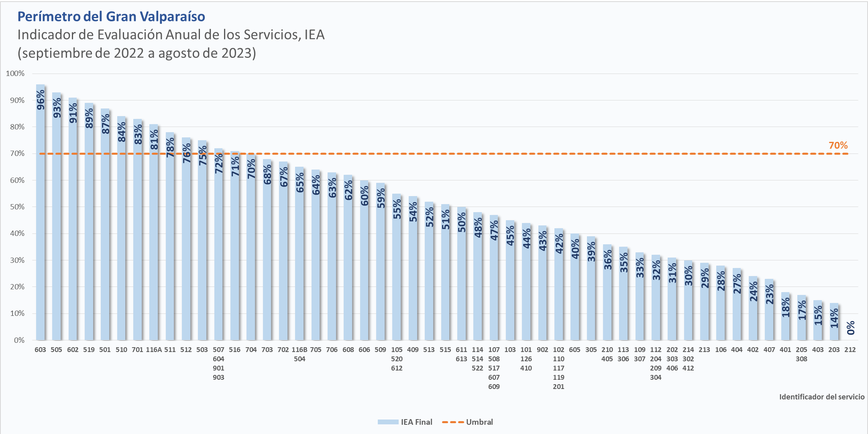Select the 'IEA Final' legend label
This screenshot has height=434, width=868.
click(x=416, y=422)
